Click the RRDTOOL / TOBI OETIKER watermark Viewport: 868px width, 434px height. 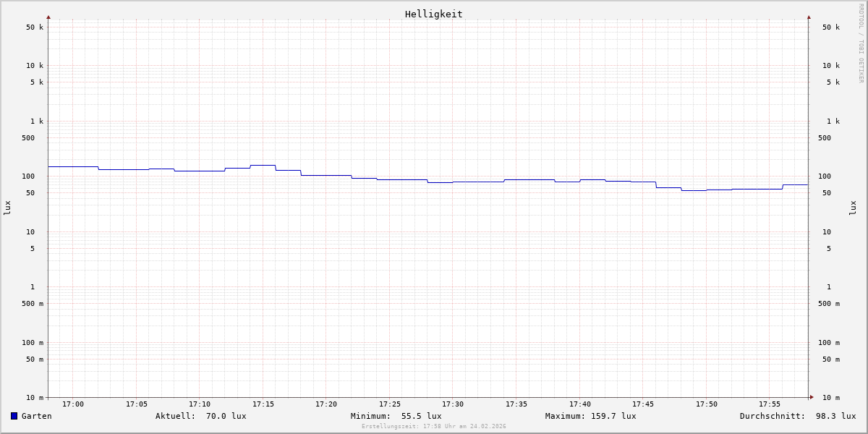pos(861,43)
